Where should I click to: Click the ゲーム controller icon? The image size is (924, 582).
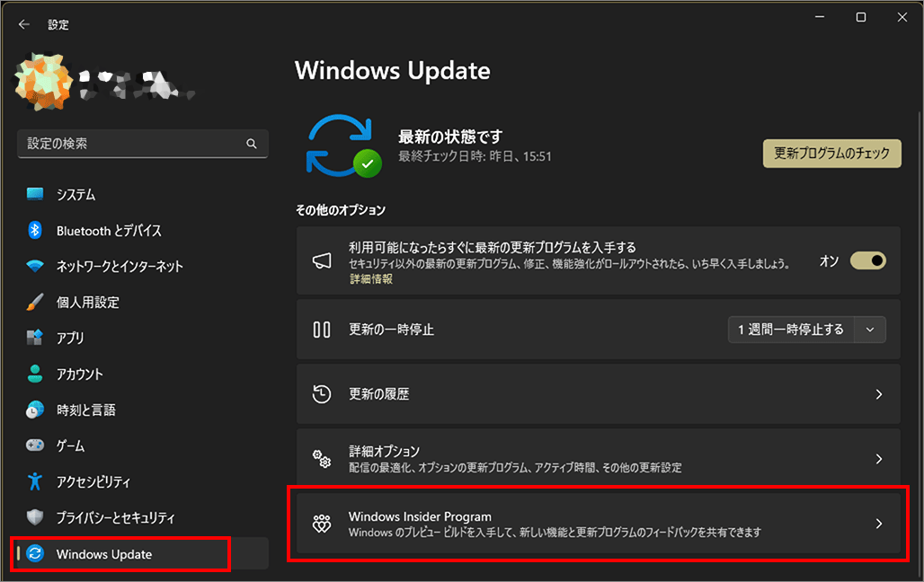(35, 445)
